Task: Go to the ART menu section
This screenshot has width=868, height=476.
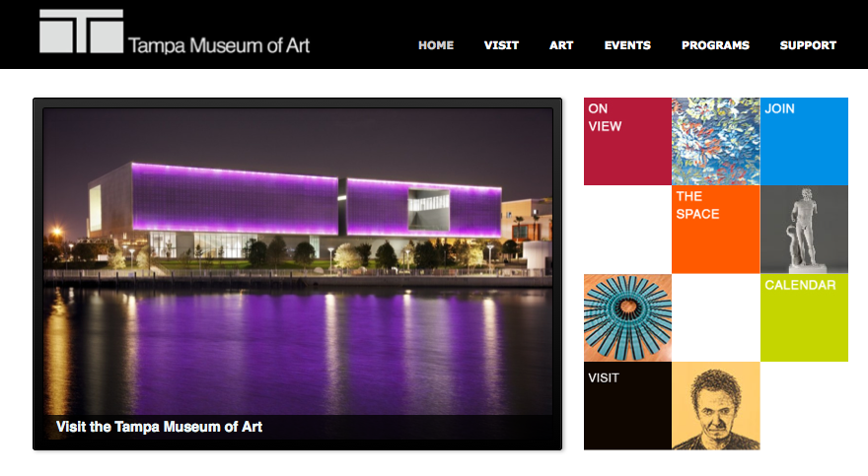Action: tap(561, 45)
